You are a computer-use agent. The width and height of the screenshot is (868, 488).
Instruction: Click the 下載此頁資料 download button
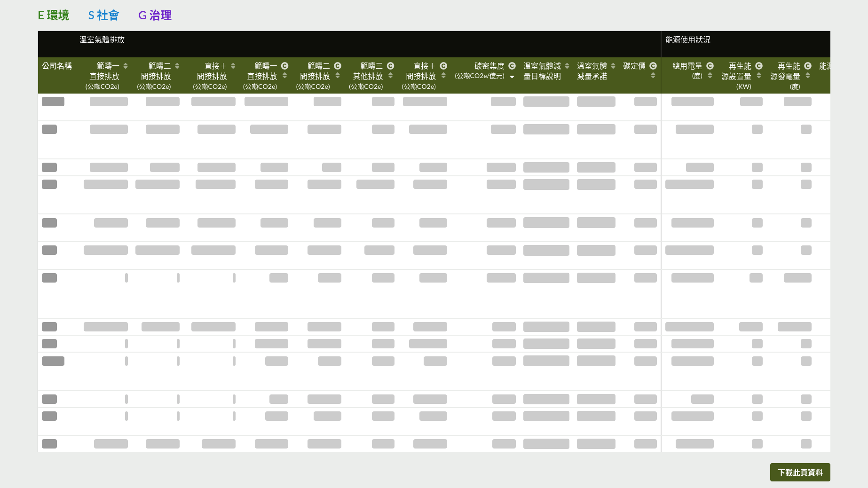(x=800, y=472)
